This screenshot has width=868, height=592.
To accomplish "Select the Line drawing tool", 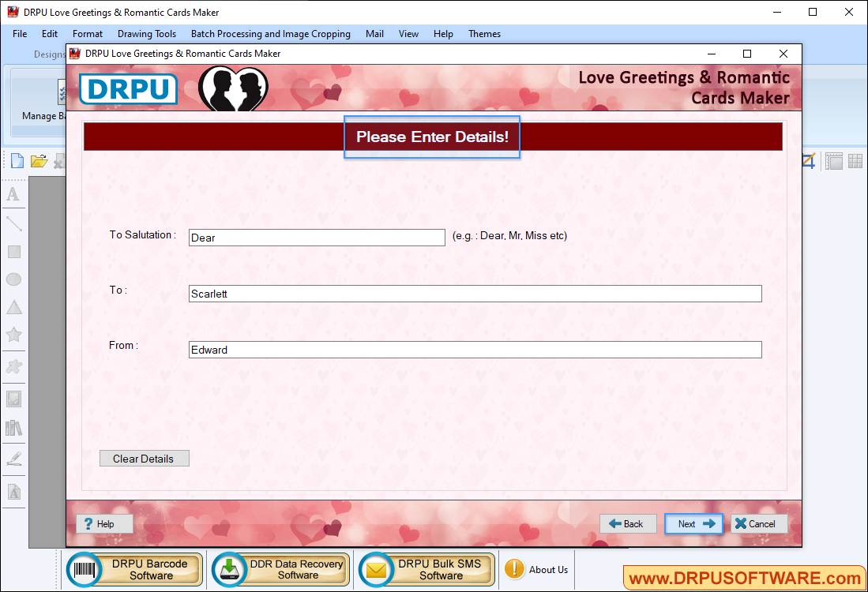I will (13, 223).
